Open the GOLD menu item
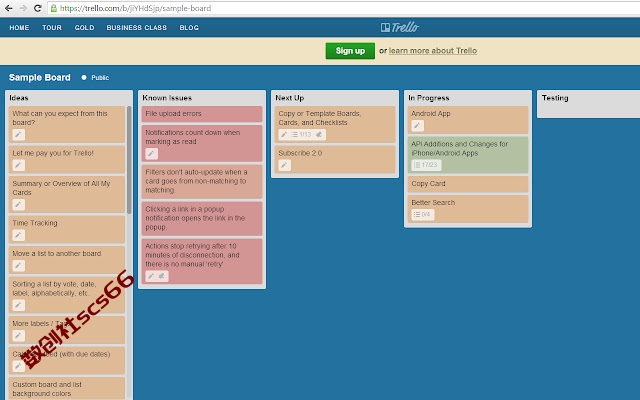 84,28
